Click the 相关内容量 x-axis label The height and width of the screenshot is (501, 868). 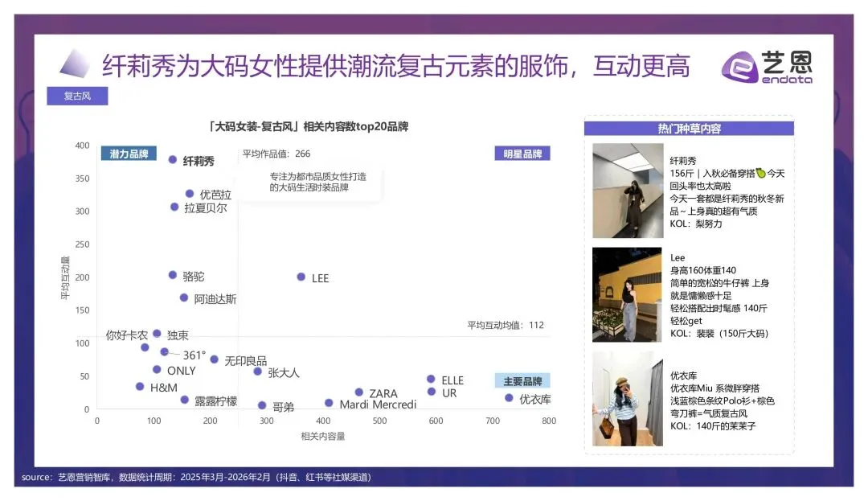click(323, 436)
